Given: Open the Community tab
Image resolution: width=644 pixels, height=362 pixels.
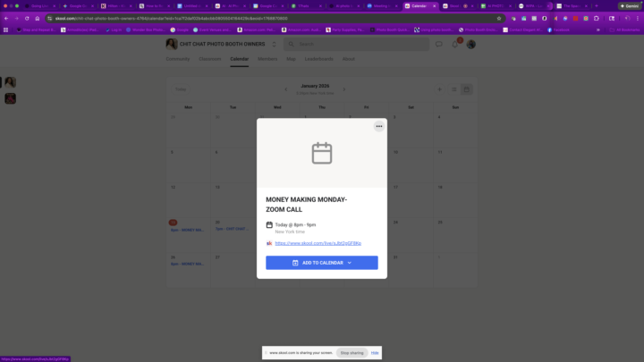Looking at the screenshot, I should click(178, 59).
